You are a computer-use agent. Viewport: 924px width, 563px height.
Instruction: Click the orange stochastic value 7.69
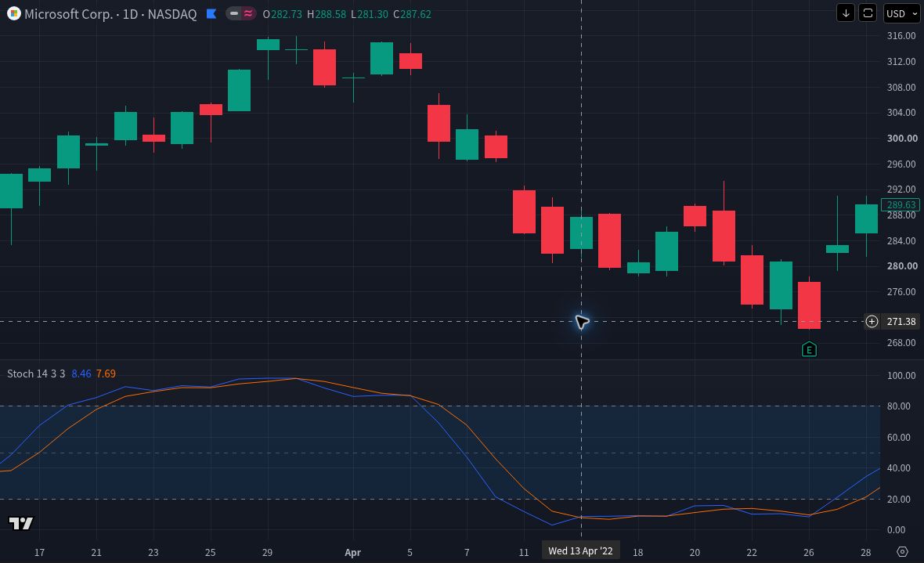tap(106, 374)
